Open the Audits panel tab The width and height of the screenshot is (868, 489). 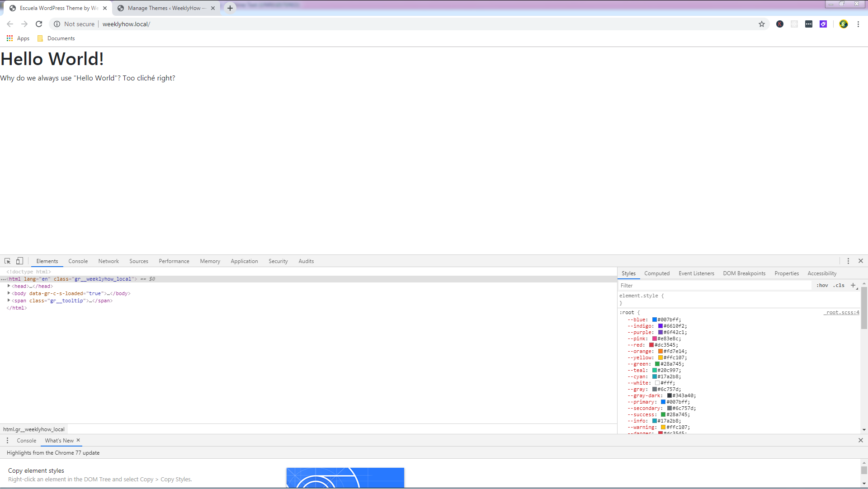[306, 261]
